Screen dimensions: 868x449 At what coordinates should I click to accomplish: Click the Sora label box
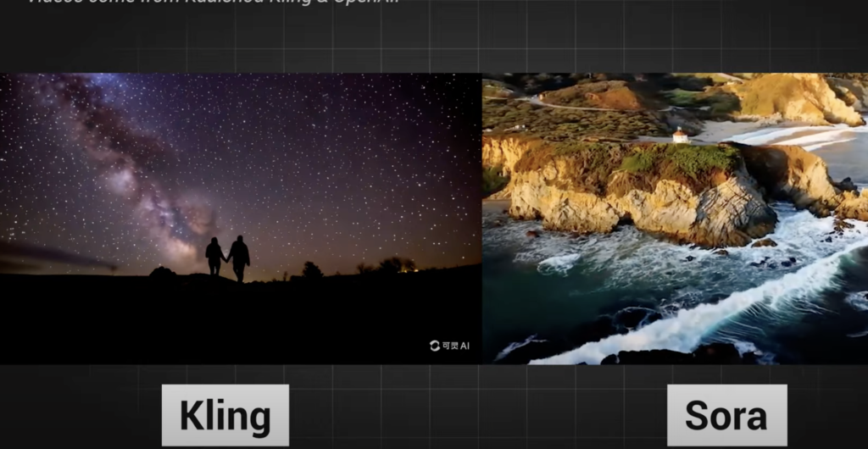(x=726, y=415)
